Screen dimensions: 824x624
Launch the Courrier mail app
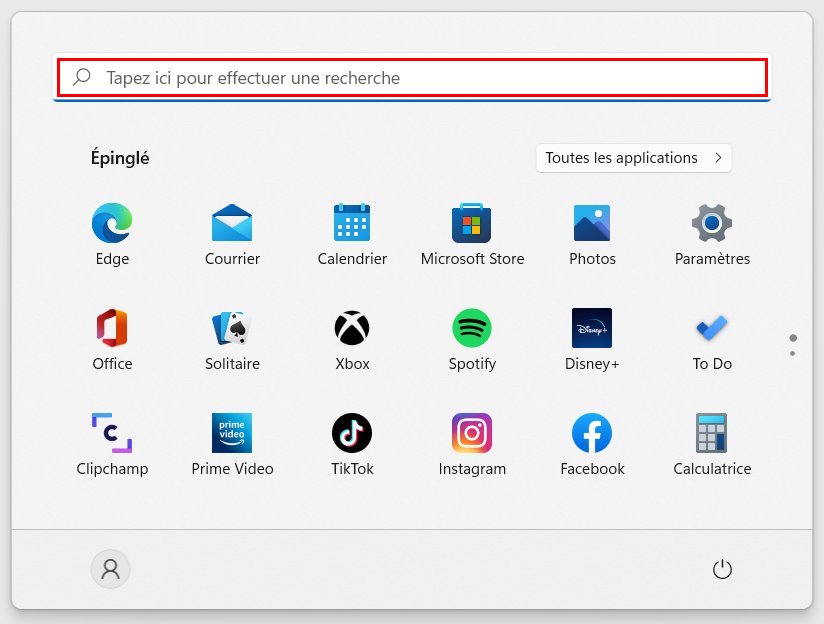(232, 234)
